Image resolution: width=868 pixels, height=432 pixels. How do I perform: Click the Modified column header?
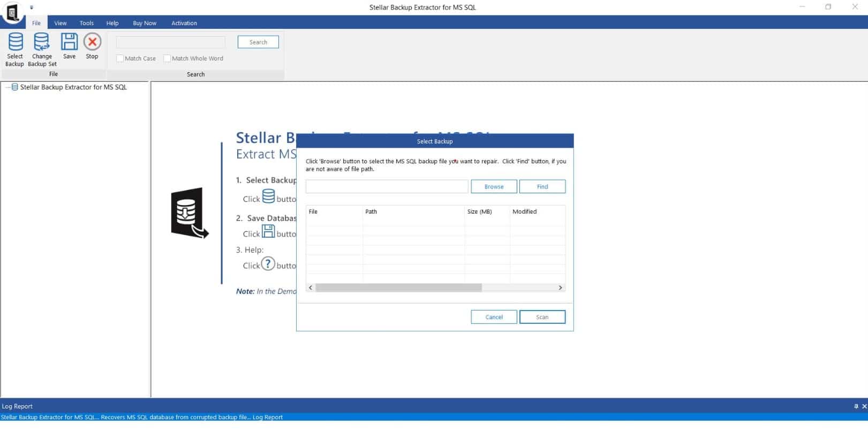538,211
